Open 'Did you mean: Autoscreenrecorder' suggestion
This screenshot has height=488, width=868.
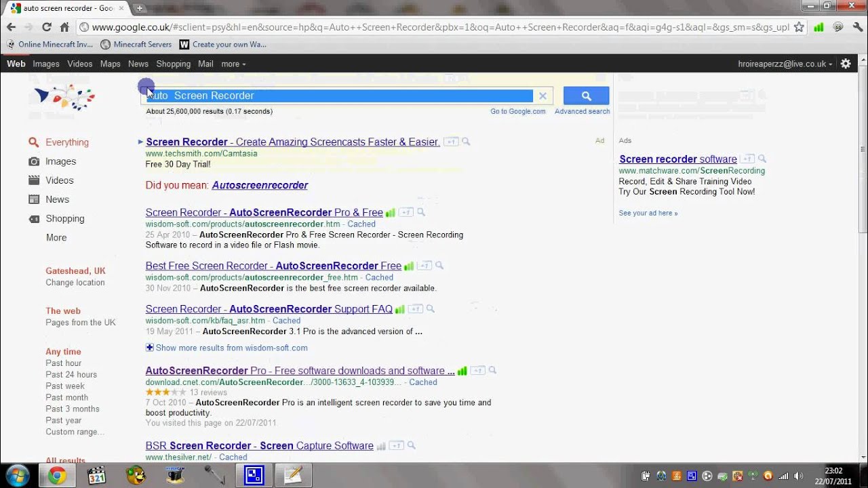pos(260,185)
